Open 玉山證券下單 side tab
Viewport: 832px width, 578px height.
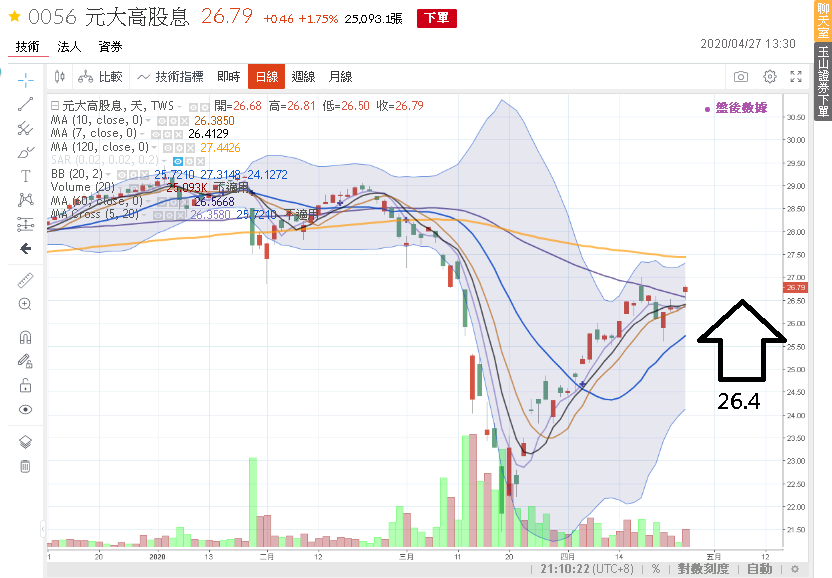pos(823,82)
